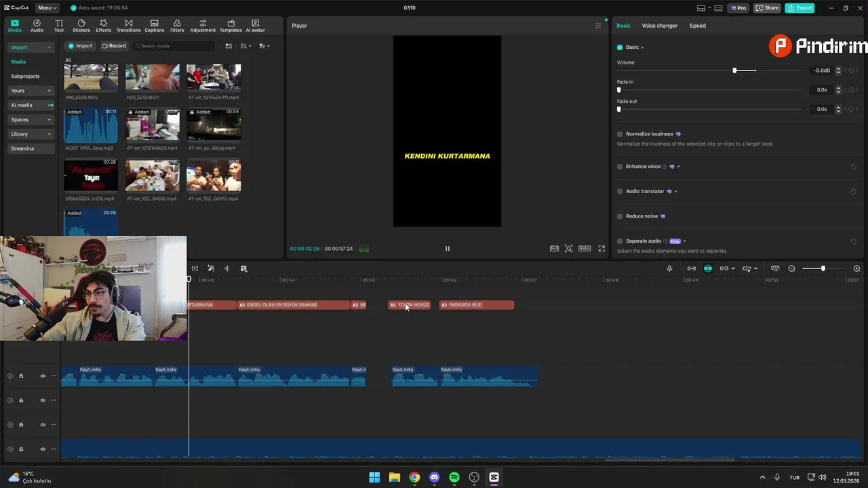Enable Audio translator checkbox

(620, 192)
